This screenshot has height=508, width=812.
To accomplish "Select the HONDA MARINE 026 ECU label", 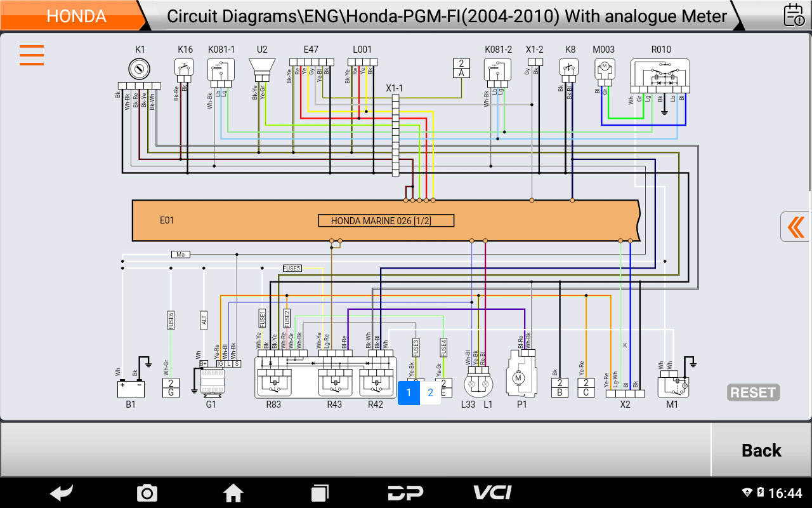I will tap(386, 221).
